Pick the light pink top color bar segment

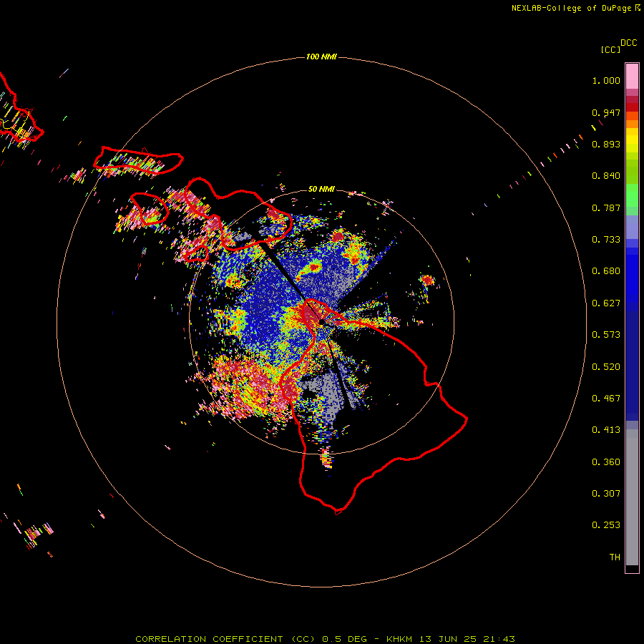click(x=632, y=77)
